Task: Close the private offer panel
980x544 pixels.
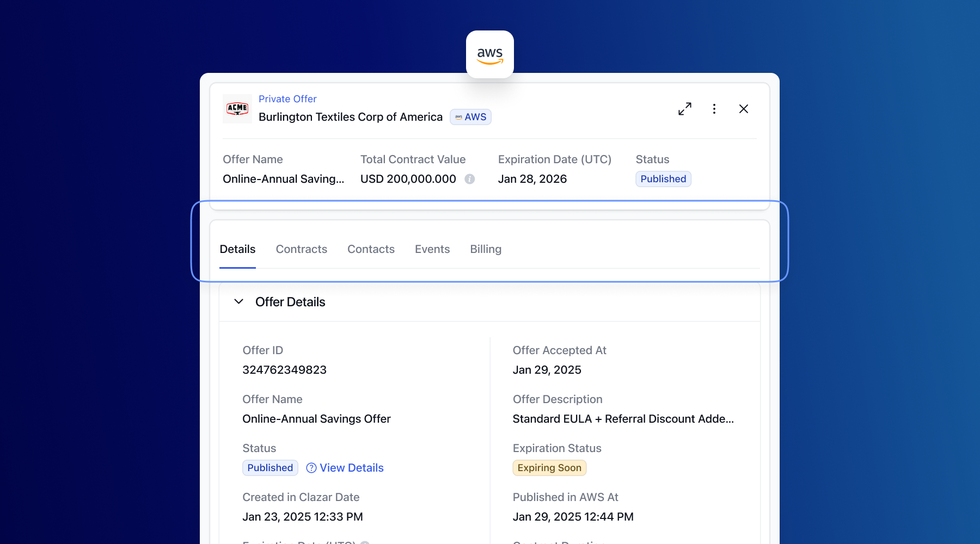Action: [744, 109]
